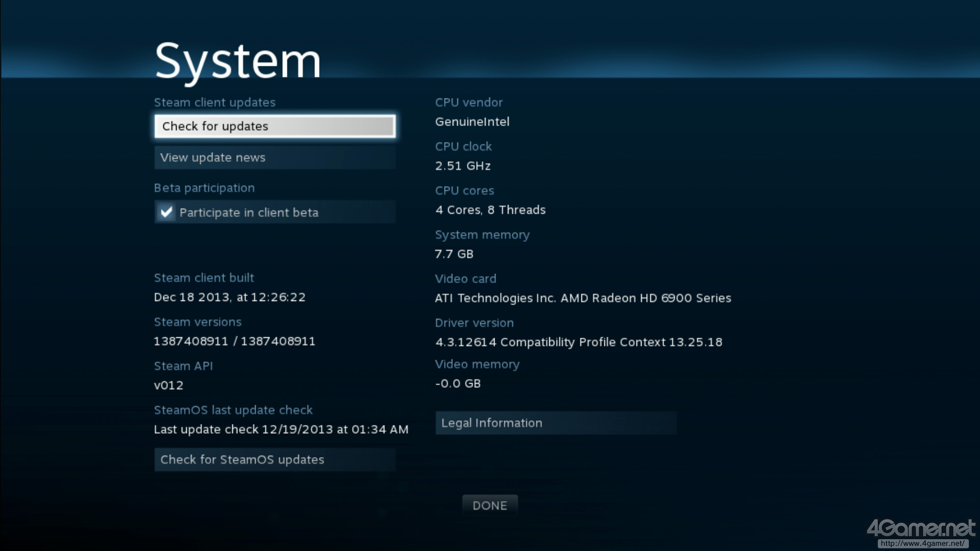Open Legal Information

[555, 423]
